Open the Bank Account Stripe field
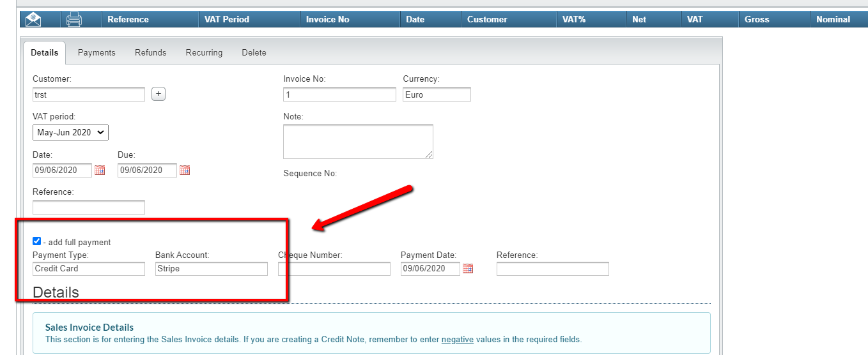Viewport: 868px width, 355px height. pyautogui.click(x=212, y=269)
